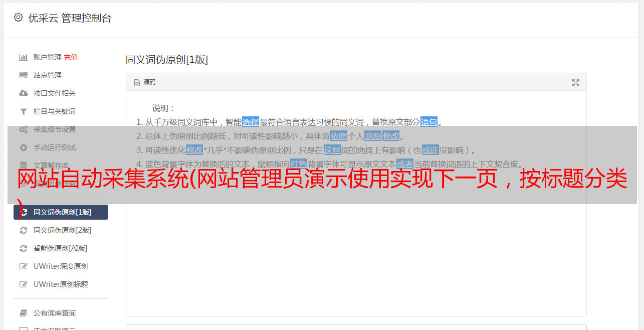Viewport: 644px width, 330px height.
Task: Toggle 源码 source code view
Action: coord(145,82)
